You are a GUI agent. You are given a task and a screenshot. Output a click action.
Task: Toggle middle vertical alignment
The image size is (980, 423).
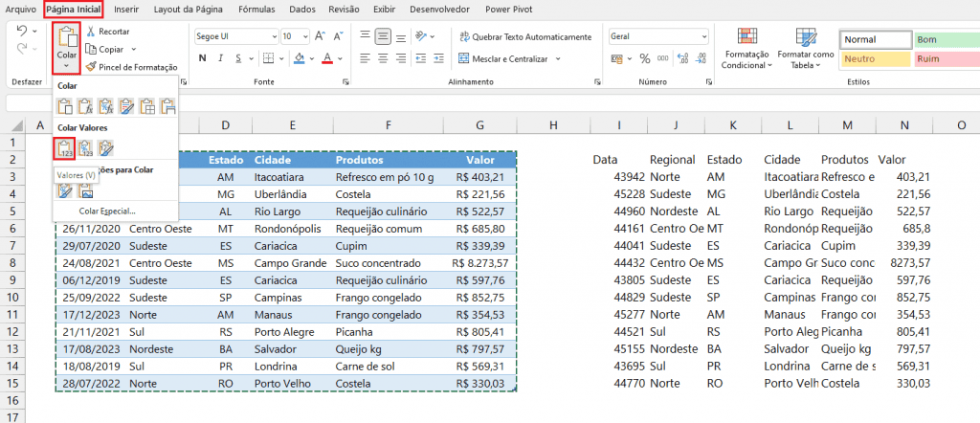383,36
